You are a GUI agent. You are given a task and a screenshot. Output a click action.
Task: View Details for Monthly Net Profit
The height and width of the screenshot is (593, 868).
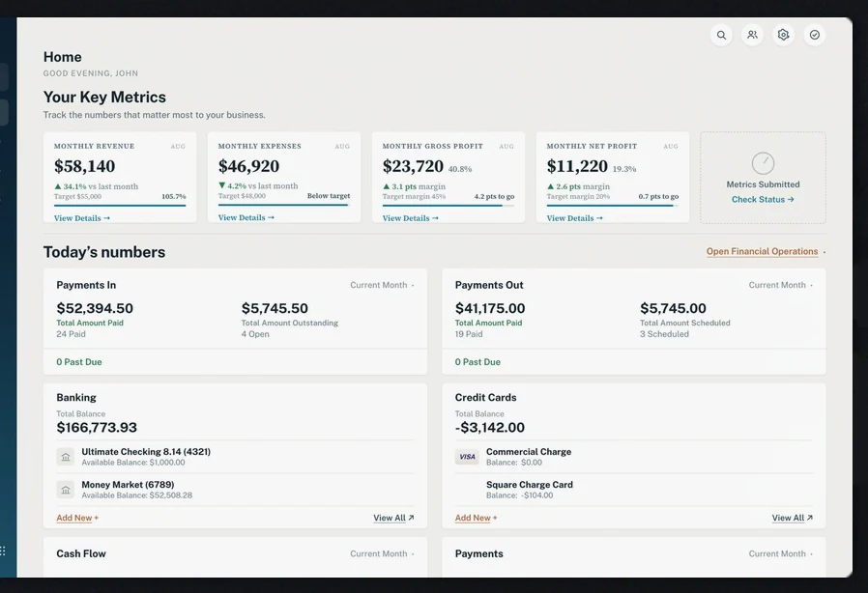(x=574, y=218)
